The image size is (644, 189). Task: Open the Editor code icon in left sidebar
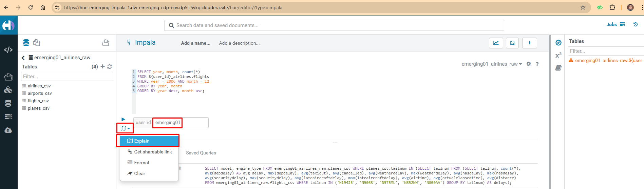coord(8,50)
